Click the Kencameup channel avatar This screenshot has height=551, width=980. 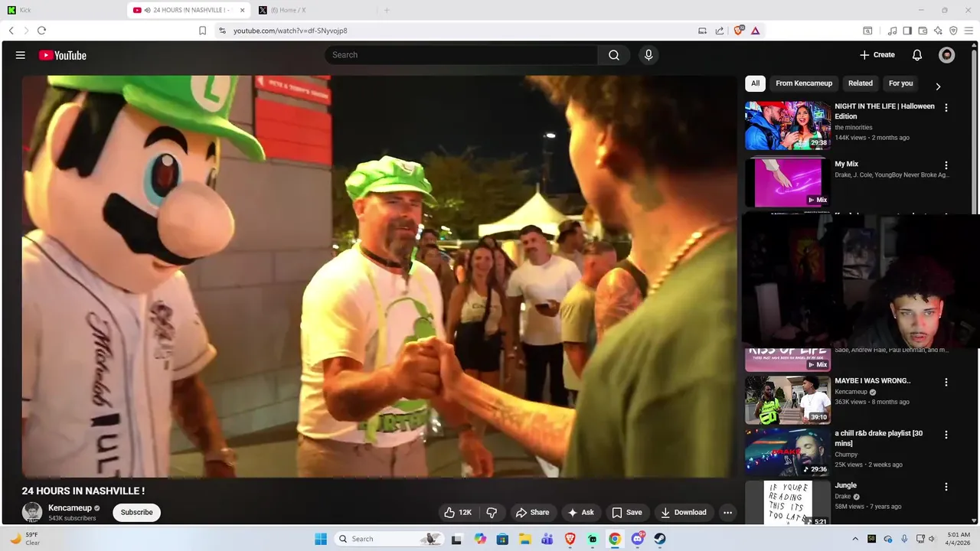32,512
